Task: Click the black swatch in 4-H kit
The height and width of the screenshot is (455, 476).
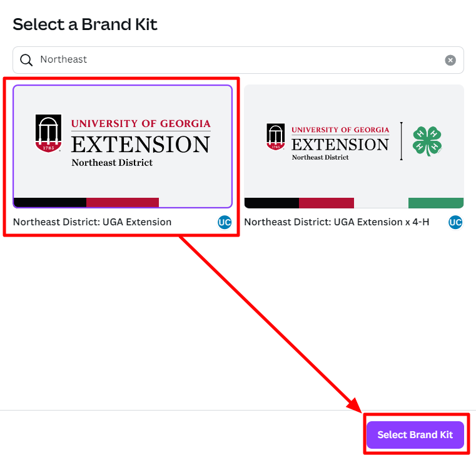Action: [271, 203]
